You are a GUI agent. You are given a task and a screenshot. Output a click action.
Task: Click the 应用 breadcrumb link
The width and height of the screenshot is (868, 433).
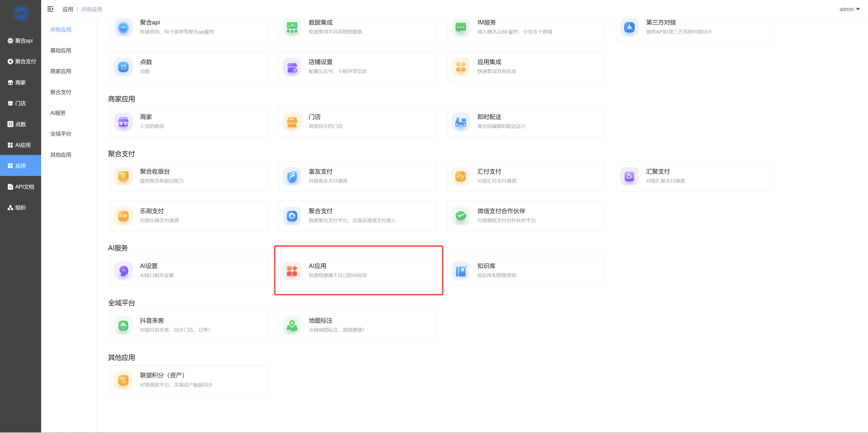[68, 9]
